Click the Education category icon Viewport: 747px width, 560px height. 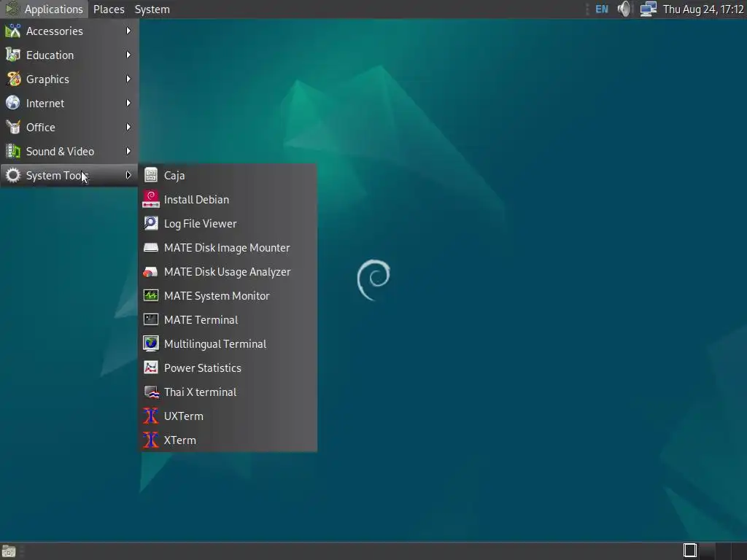point(13,55)
